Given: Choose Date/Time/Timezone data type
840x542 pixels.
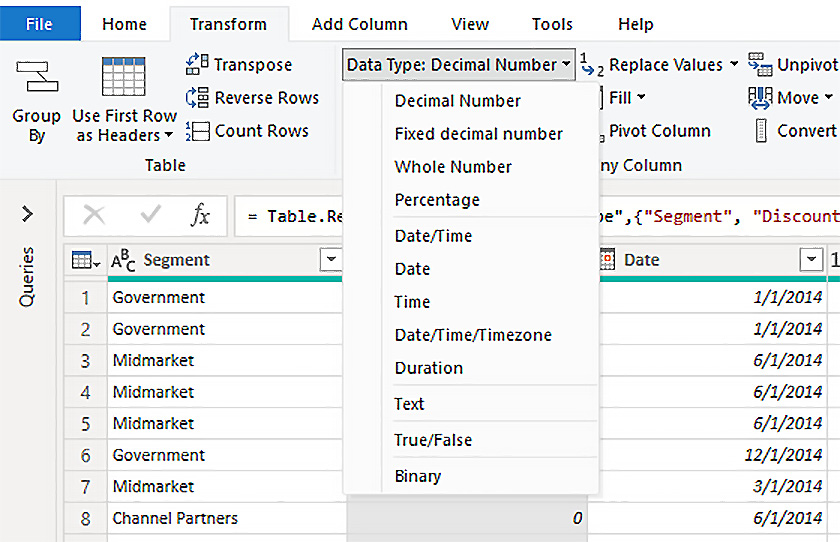Looking at the screenshot, I should [473, 335].
